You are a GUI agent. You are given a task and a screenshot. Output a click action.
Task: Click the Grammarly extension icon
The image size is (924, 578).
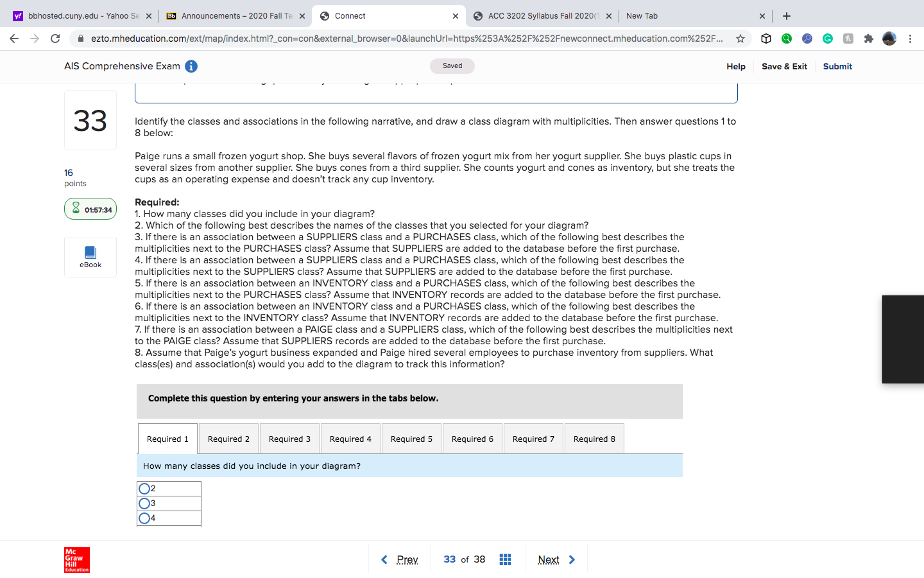click(x=828, y=39)
